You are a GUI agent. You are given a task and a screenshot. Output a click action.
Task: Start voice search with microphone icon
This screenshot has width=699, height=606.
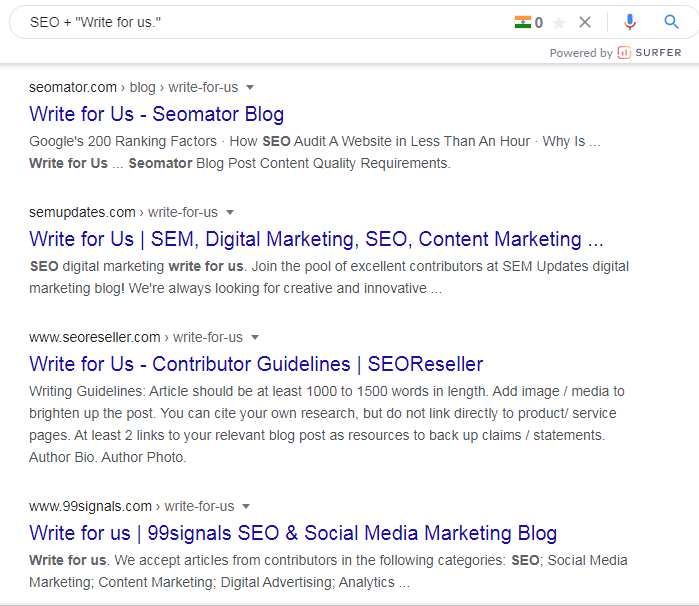pos(630,22)
